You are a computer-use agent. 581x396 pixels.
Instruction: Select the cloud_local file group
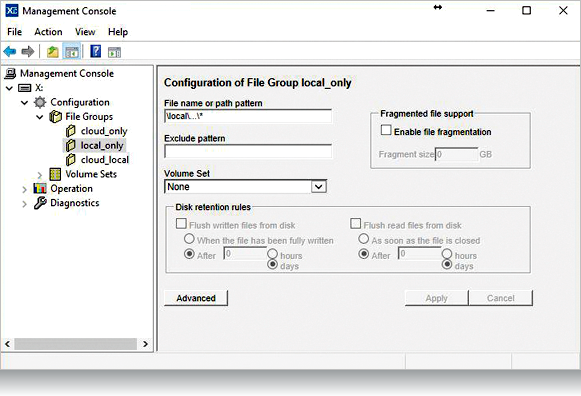(x=105, y=160)
